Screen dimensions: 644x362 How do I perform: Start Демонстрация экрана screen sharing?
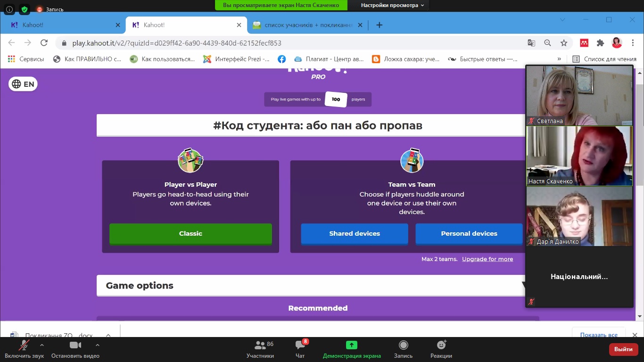tap(352, 350)
